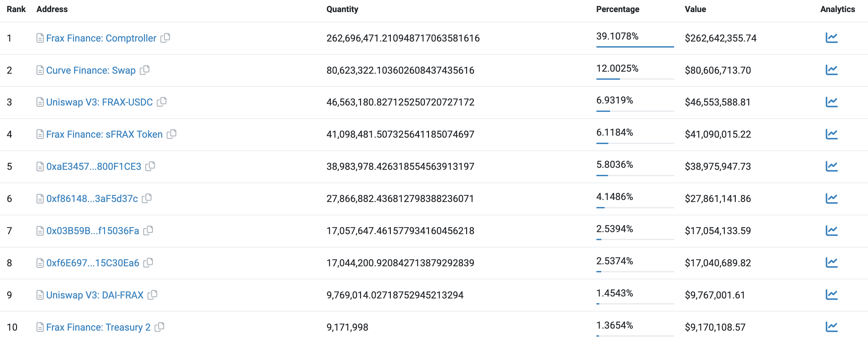Viewport: 868px width, 341px height.
Task: Copy the address 0x03B59B...f15036Fa
Action: [x=149, y=230]
